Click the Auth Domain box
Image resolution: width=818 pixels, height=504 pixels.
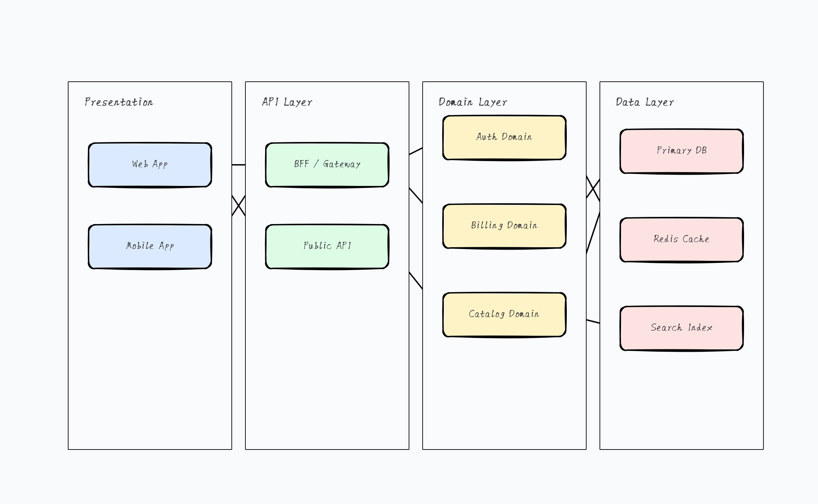click(x=504, y=137)
